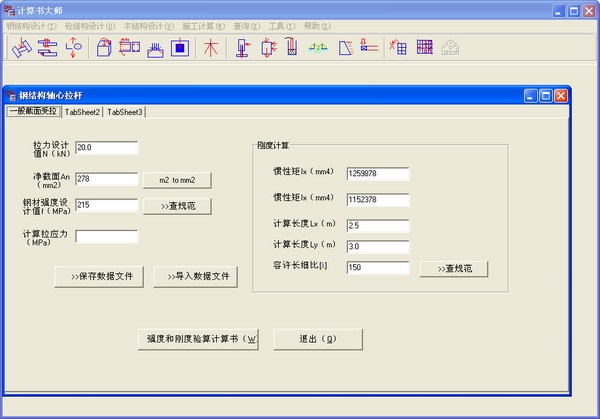Viewport: 600px width, 419px height.
Task: Minimize the 计算书大师 main window
Action: click(x=559, y=11)
